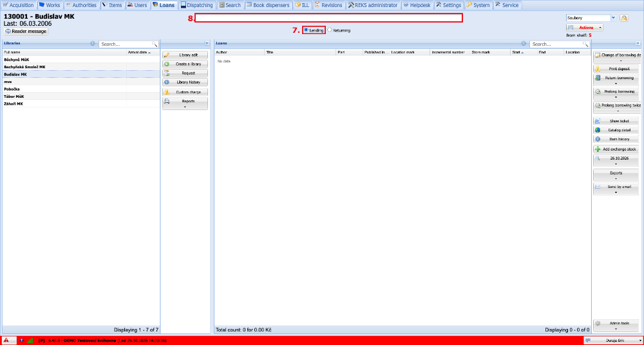The image size is (644, 345).
Task: Select the Lending radio button
Action: pos(306,30)
